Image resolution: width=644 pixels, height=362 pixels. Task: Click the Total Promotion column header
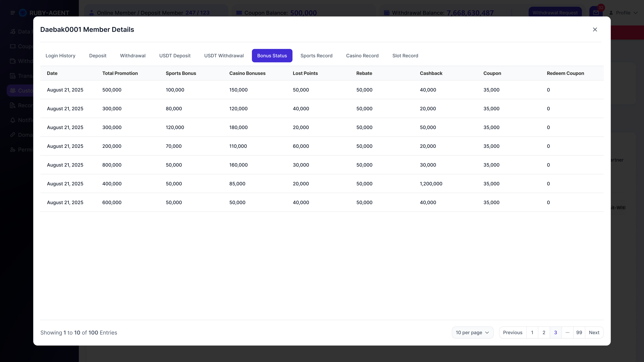(120, 73)
